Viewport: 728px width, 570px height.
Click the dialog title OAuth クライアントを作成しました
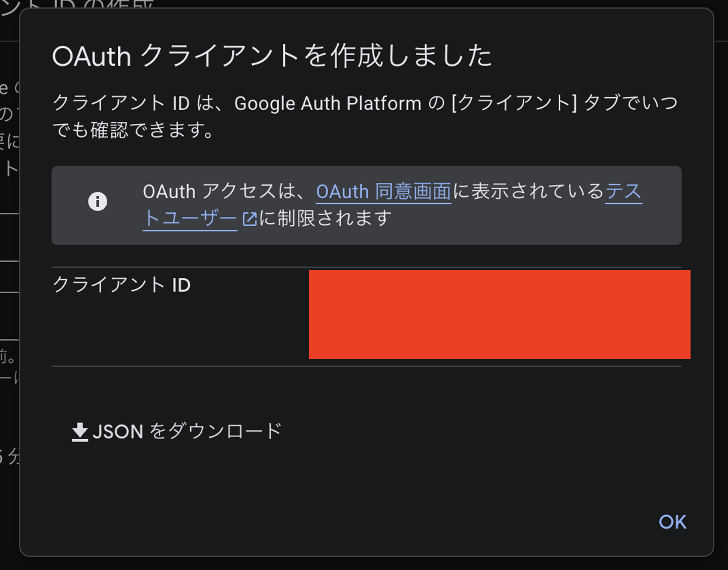pos(272,56)
